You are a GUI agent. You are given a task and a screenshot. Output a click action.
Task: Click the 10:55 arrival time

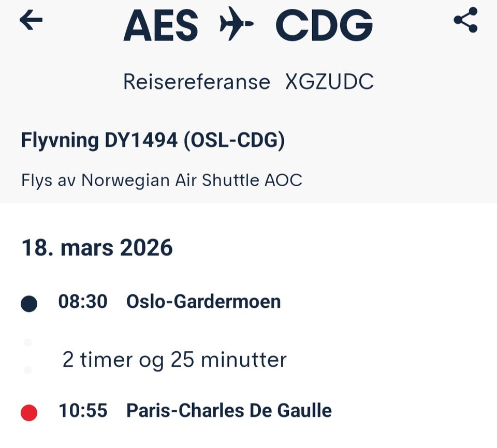coord(83,411)
